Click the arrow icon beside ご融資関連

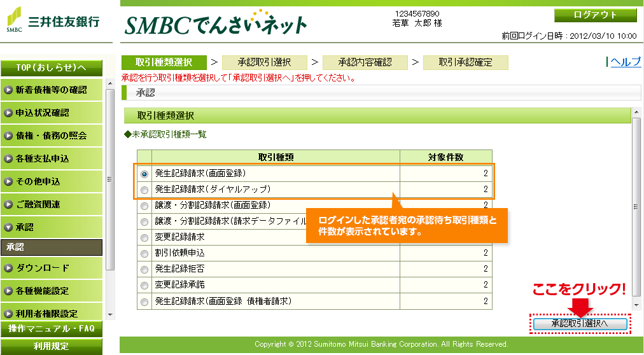click(8, 204)
